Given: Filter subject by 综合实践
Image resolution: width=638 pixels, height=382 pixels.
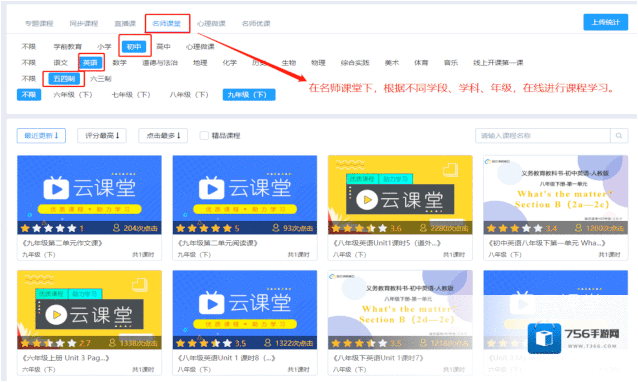Looking at the screenshot, I should click(x=355, y=63).
